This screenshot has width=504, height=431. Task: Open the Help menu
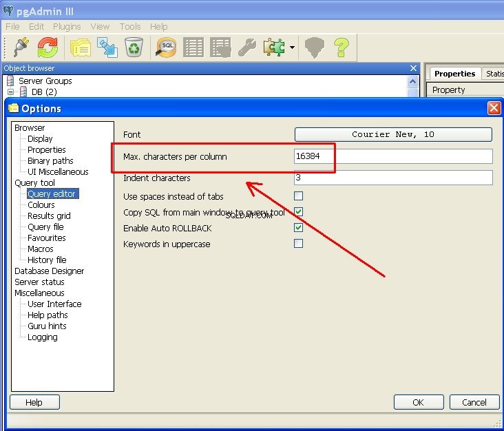point(159,26)
